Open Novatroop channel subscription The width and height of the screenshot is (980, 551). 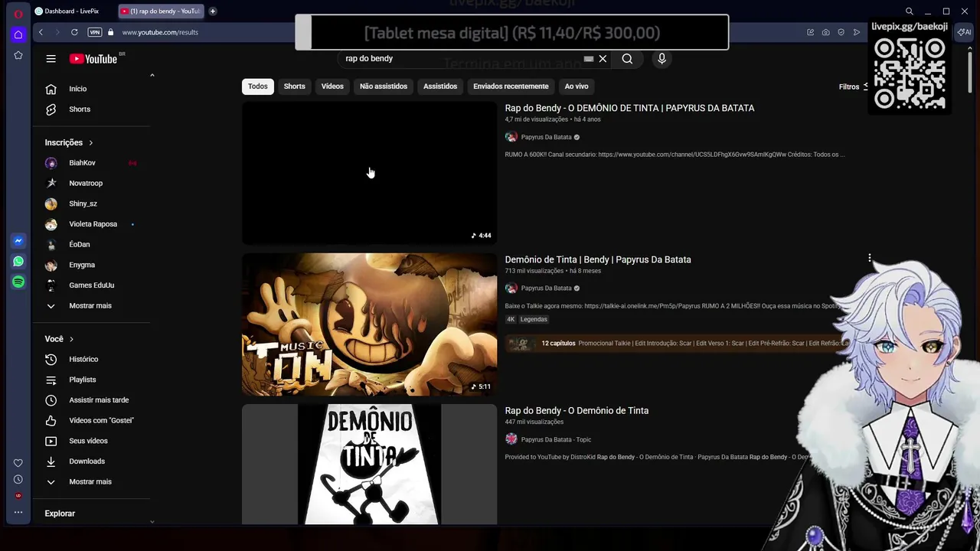pyautogui.click(x=92, y=183)
